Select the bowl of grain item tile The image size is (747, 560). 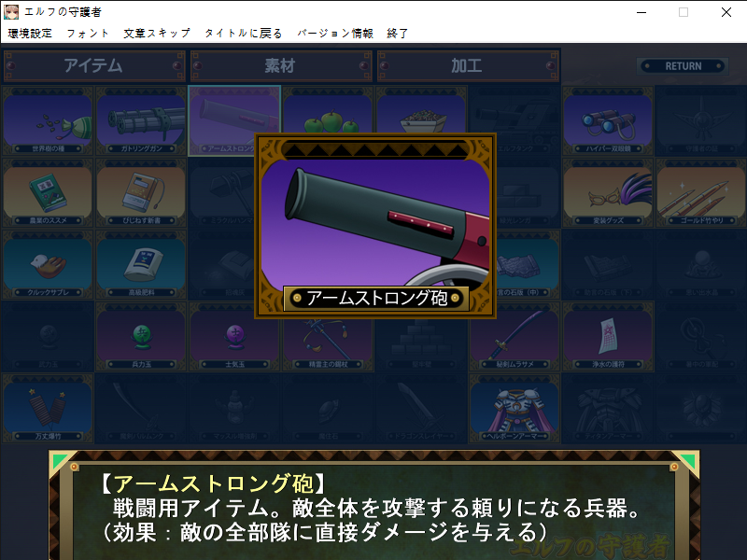point(421,109)
